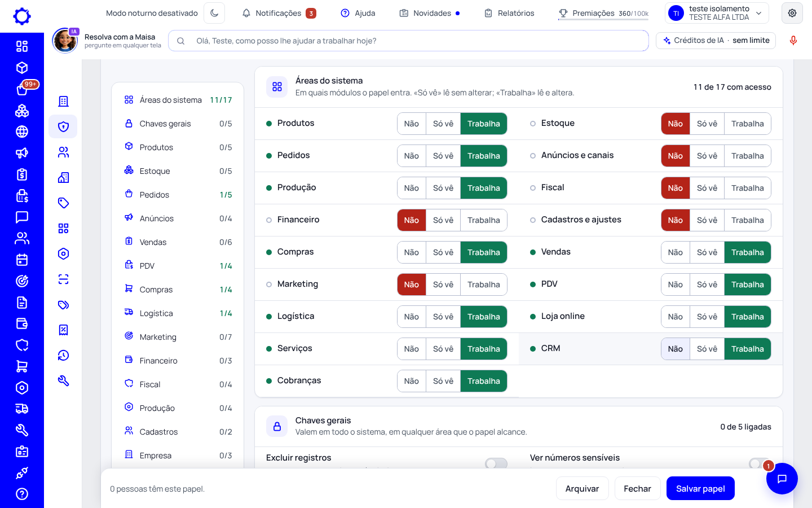Toggle night mode with the moon button
The image size is (812, 508).
(214, 13)
